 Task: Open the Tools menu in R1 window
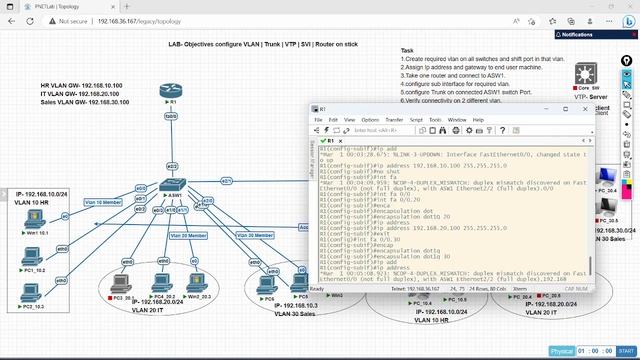435,120
